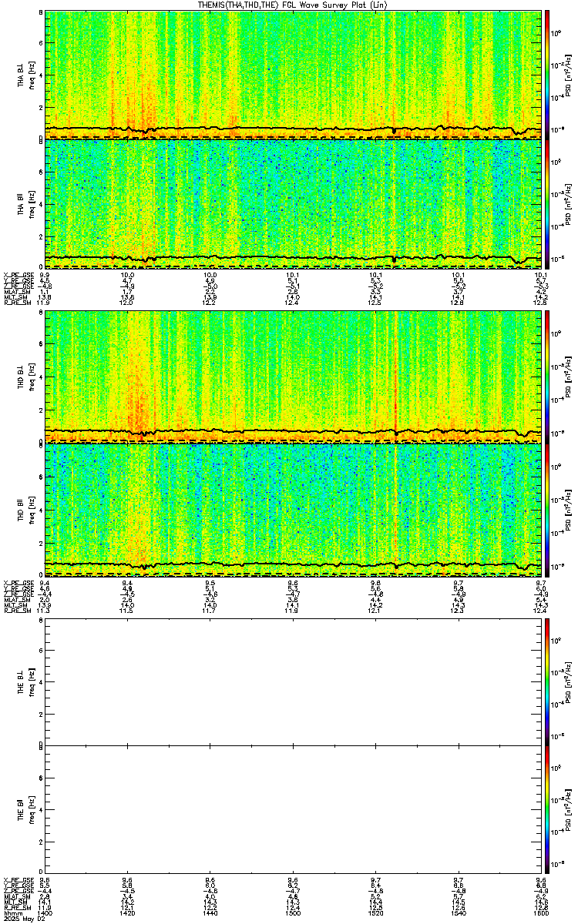Click the black line trace in the second THD panel
The image size is (578, 924).
pyautogui.click(x=293, y=564)
